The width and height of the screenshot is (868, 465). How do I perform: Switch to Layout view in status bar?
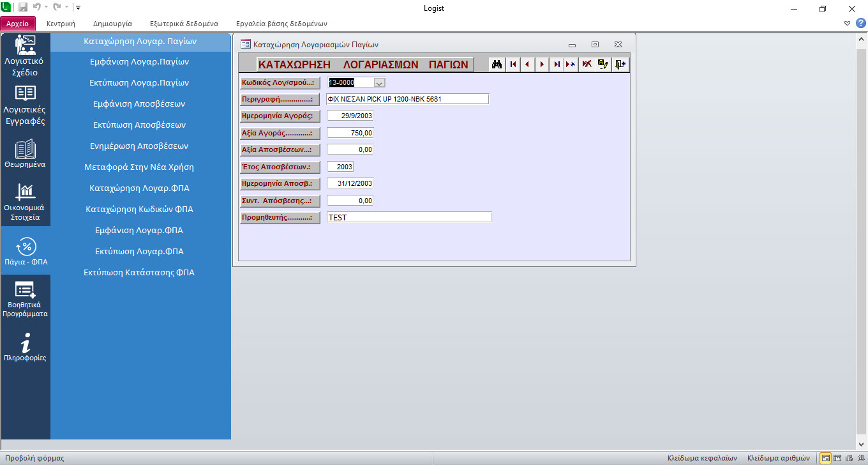click(849, 458)
